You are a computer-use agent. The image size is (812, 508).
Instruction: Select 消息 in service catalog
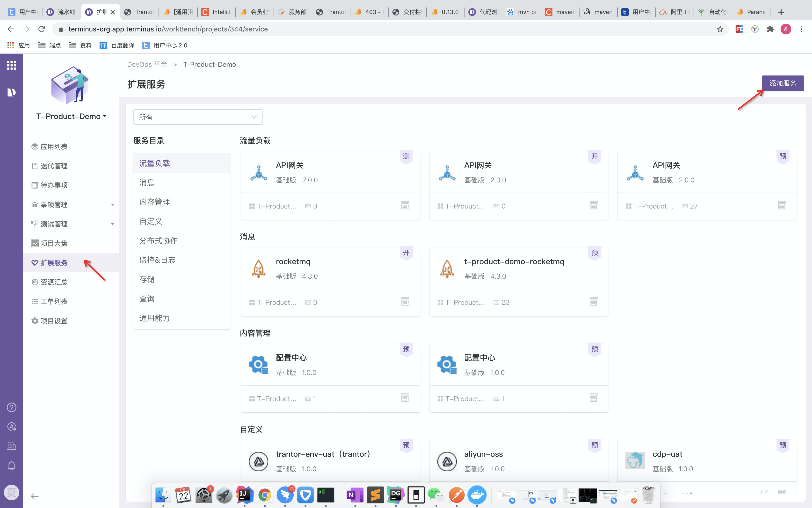181,182
